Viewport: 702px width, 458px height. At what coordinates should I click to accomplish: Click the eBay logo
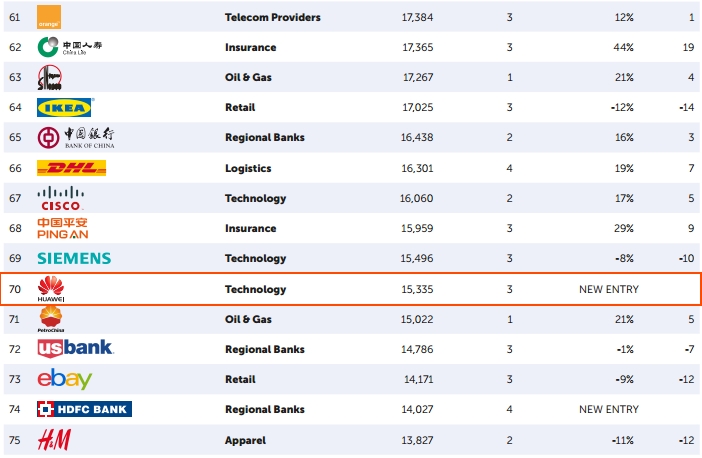pos(64,379)
